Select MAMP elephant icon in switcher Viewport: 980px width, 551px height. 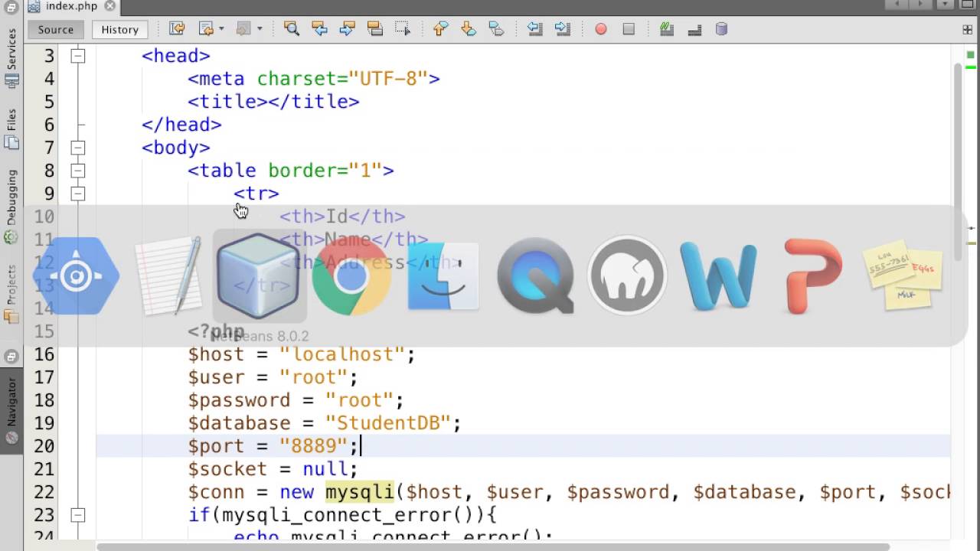coord(627,276)
